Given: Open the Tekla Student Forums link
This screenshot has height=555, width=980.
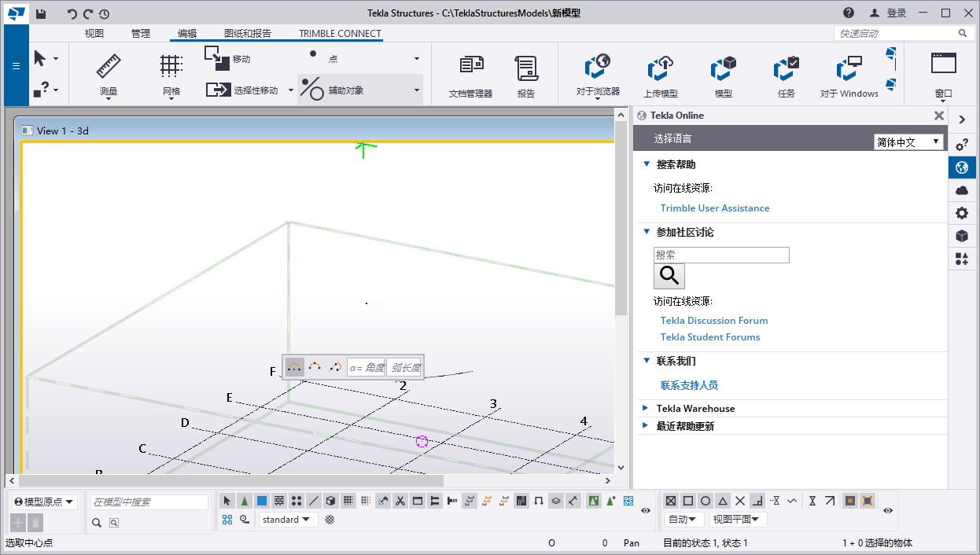Looking at the screenshot, I should 710,337.
